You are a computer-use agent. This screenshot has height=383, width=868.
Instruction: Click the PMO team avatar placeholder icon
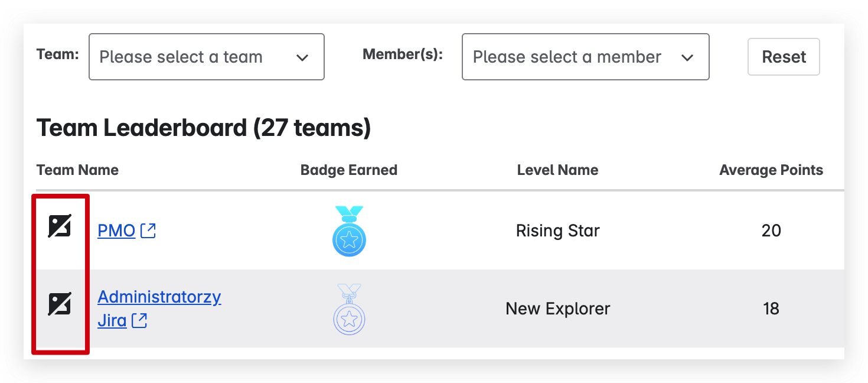(x=60, y=226)
